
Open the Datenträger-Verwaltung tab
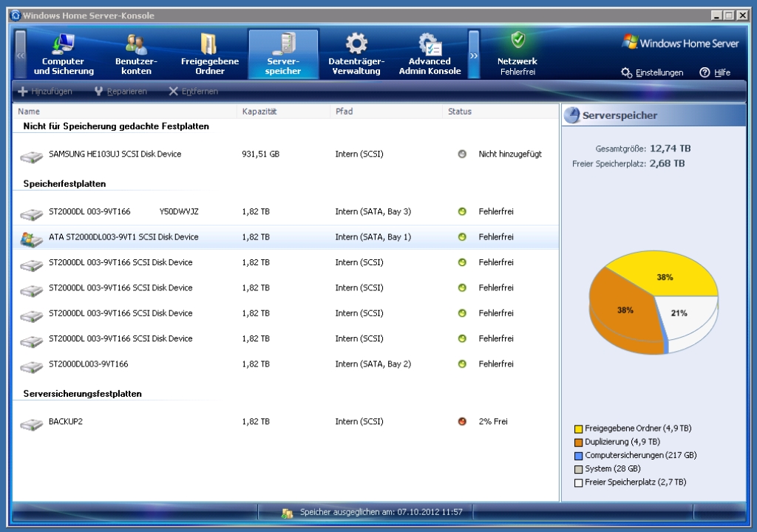356,54
